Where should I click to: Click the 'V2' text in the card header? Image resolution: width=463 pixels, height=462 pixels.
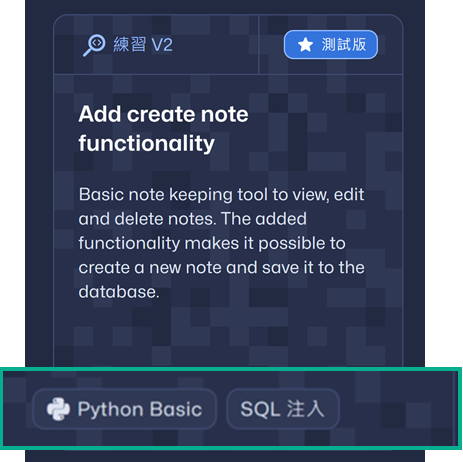click(162, 45)
